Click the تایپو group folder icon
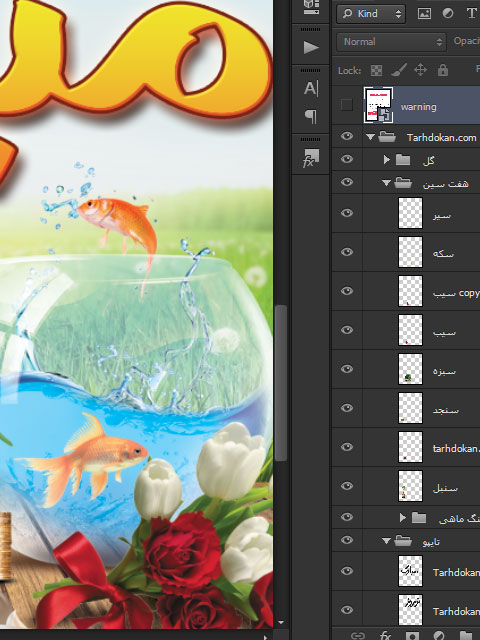Screen dimensions: 480x640 coord(403,541)
